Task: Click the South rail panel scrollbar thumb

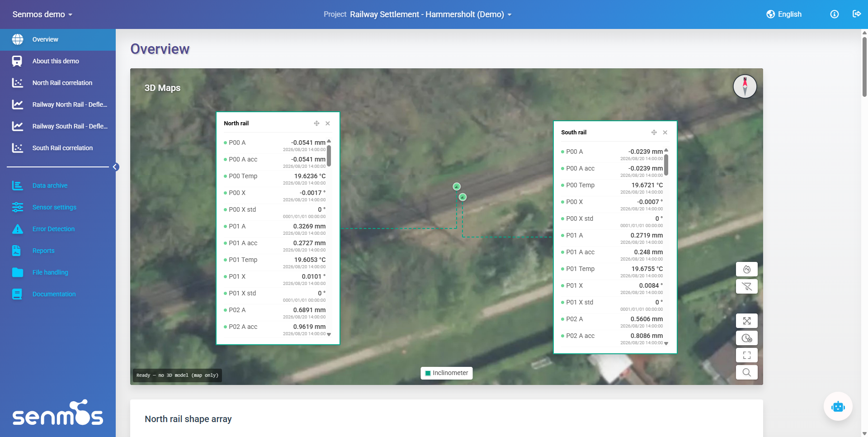Action: [666, 165]
